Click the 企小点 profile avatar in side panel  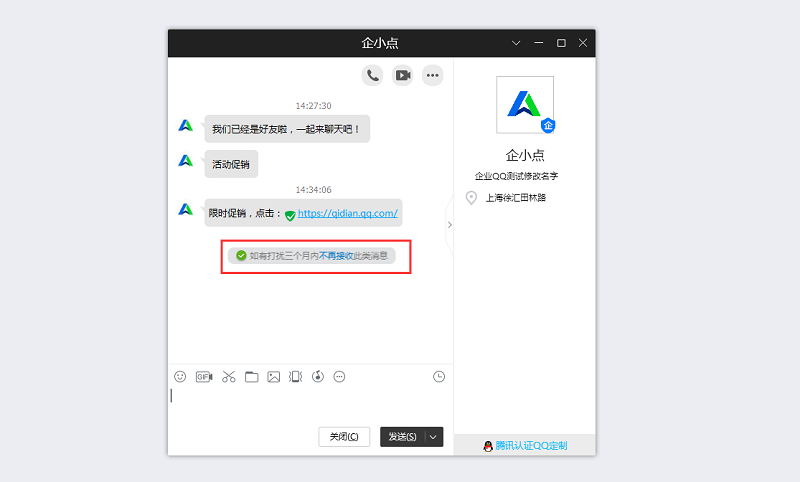click(525, 105)
